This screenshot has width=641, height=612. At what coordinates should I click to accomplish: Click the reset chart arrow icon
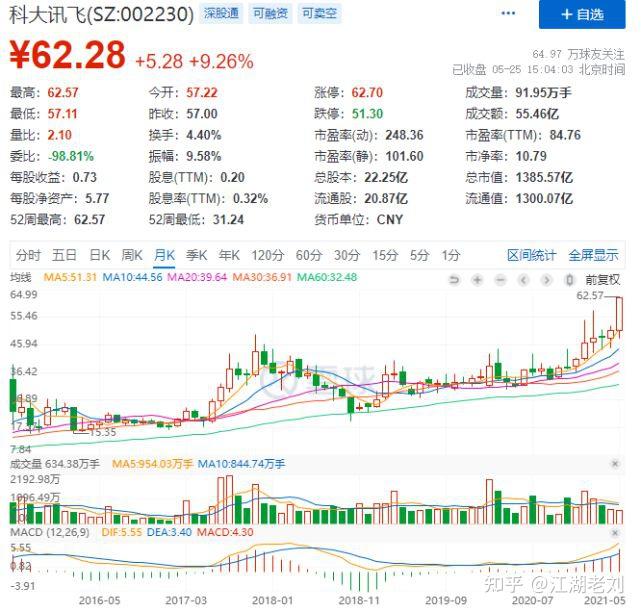[x=454, y=280]
